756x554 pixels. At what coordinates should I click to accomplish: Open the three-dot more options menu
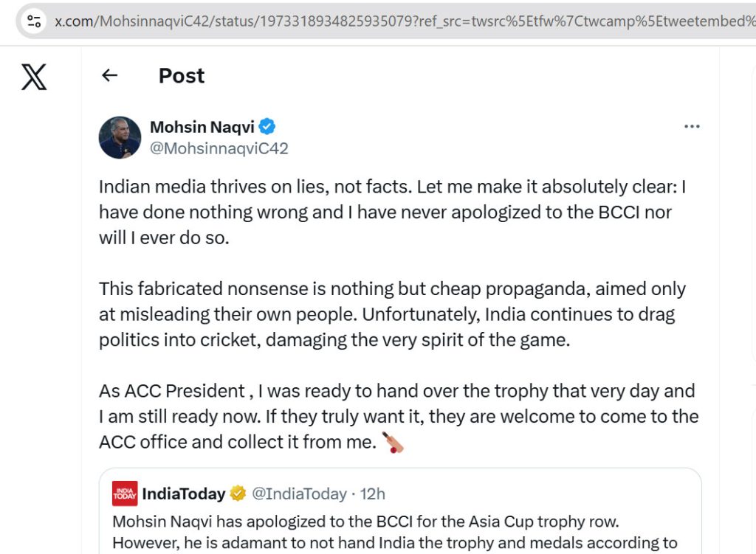pos(692,127)
